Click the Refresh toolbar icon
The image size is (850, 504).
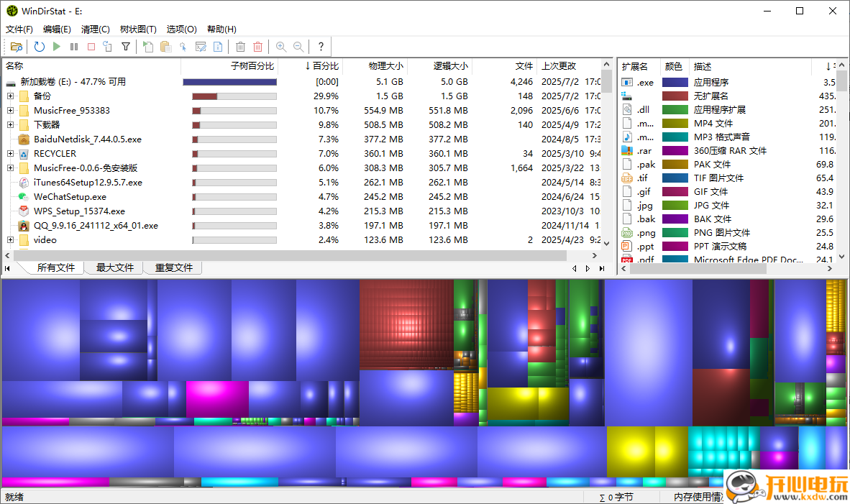(x=39, y=46)
